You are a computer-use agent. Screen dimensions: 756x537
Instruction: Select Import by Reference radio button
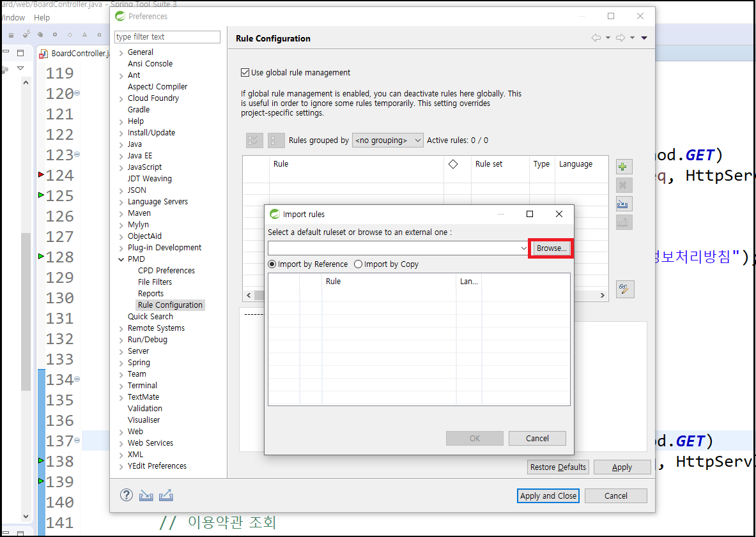[272, 264]
